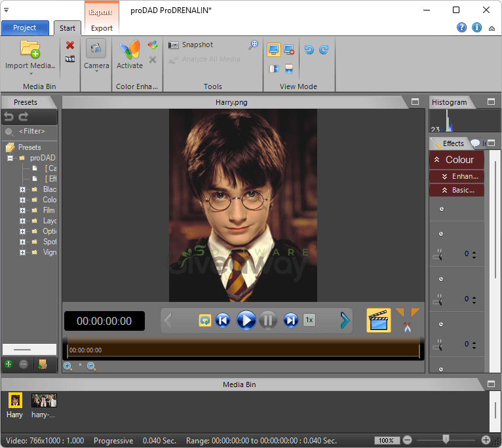Image resolution: width=502 pixels, height=448 pixels.
Task: Click the timeline bar at 00:00:00:00
Action: pos(243,350)
